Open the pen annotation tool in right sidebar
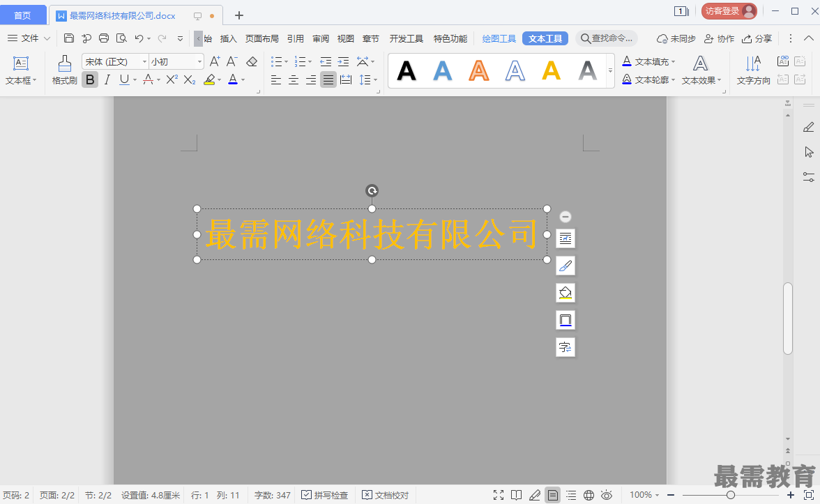820x504 pixels. (809, 127)
